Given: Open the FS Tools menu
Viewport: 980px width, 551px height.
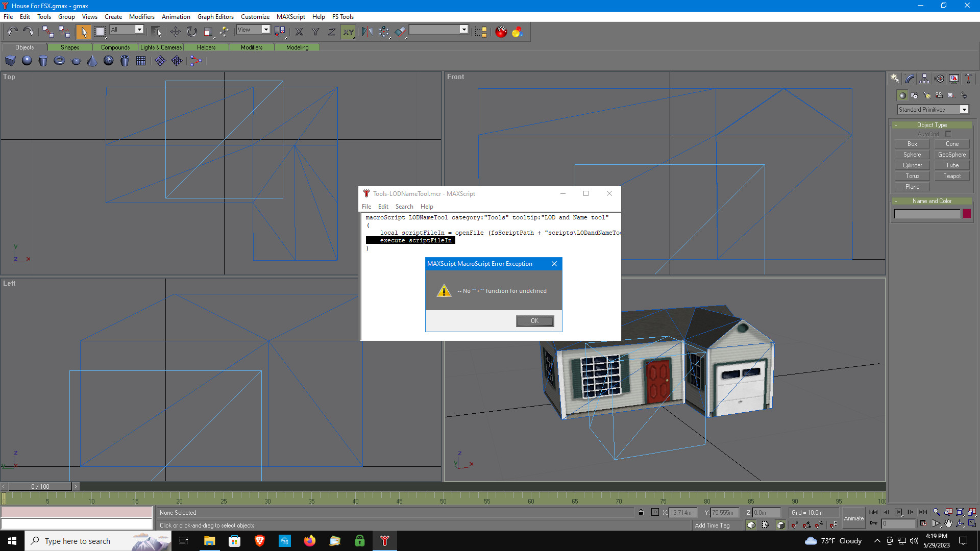Looking at the screenshot, I should [x=342, y=17].
